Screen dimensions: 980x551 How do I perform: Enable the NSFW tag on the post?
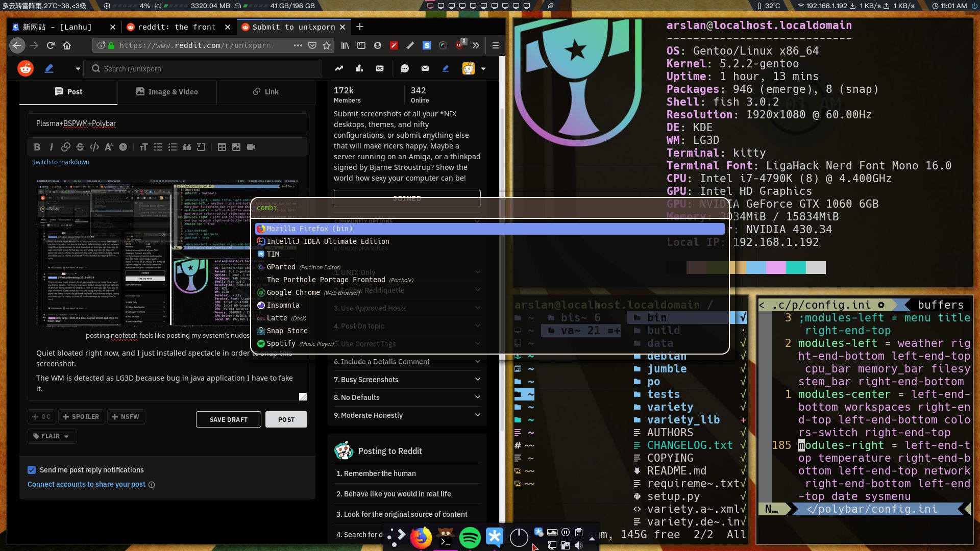tap(126, 417)
